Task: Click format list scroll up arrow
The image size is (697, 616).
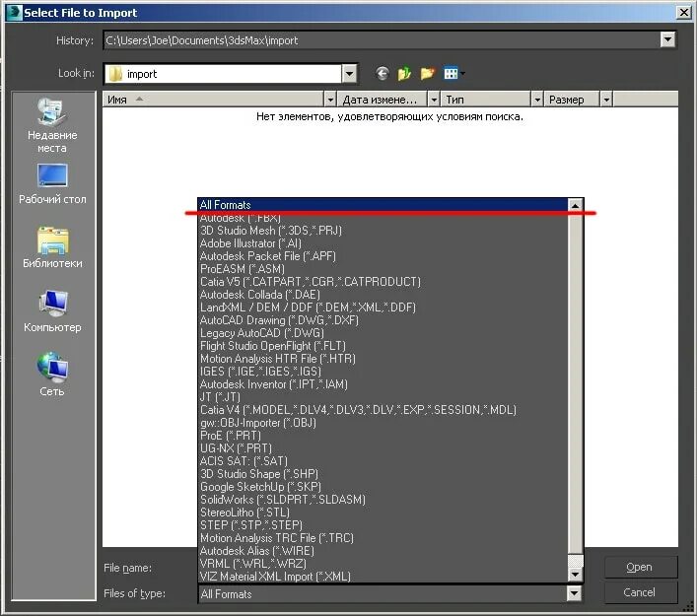Action: click(x=575, y=205)
